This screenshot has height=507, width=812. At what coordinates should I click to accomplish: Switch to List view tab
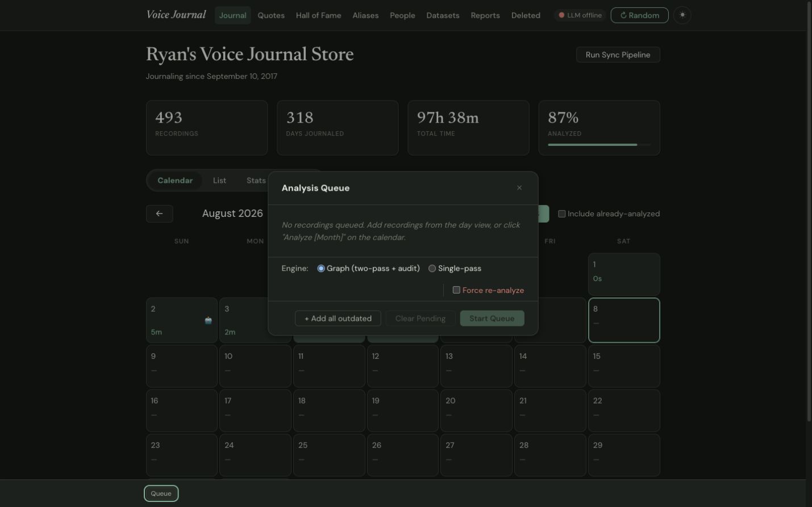[x=219, y=181]
